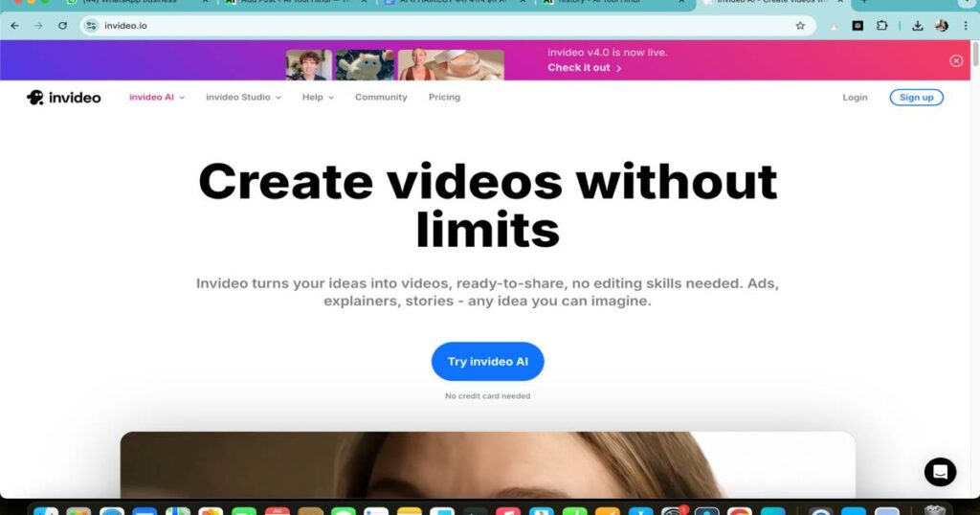Dismiss the invideo v4.0 banner

coord(956,60)
